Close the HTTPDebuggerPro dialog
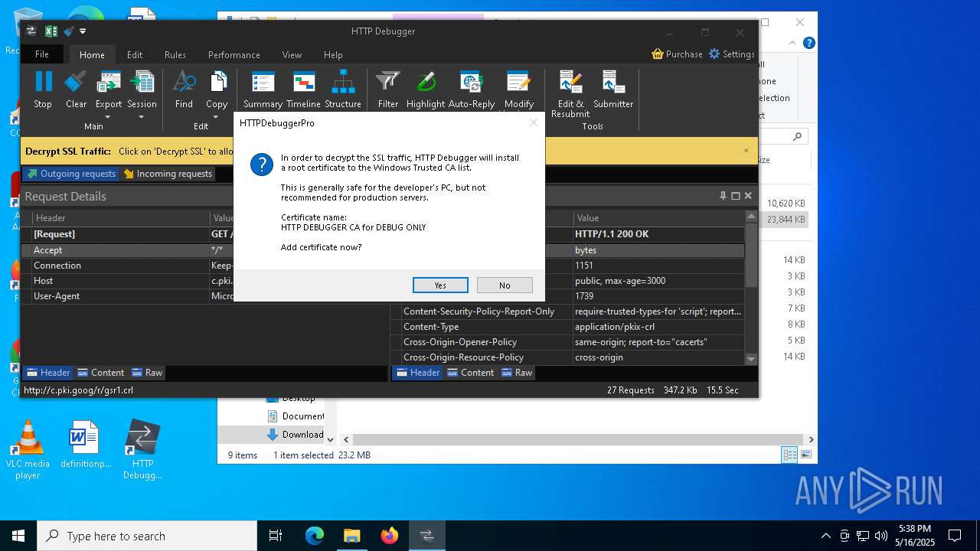980x551 pixels. [534, 122]
